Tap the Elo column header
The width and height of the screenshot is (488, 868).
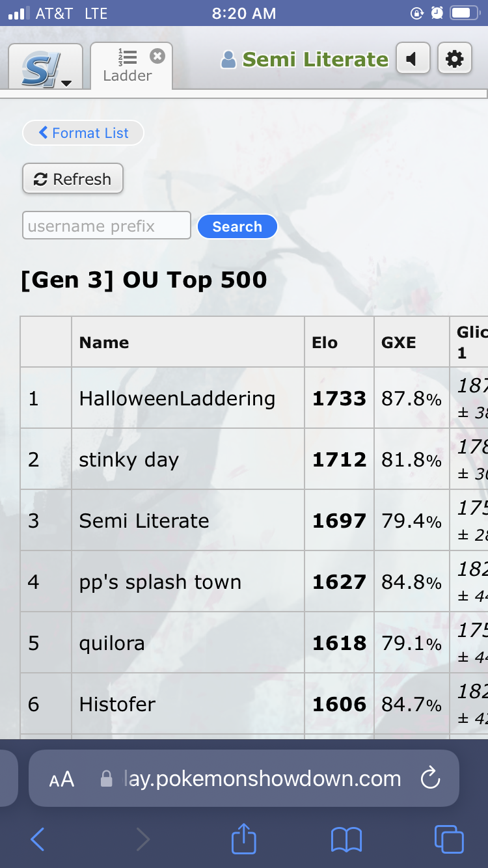325,342
